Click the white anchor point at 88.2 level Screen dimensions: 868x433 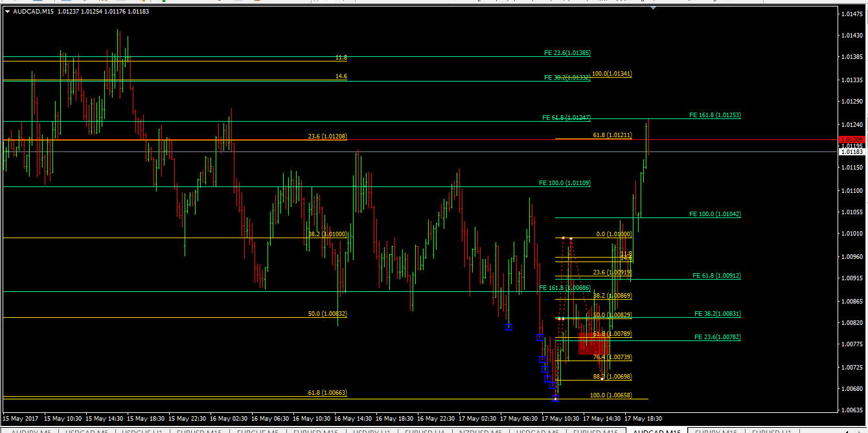pyautogui.click(x=602, y=379)
